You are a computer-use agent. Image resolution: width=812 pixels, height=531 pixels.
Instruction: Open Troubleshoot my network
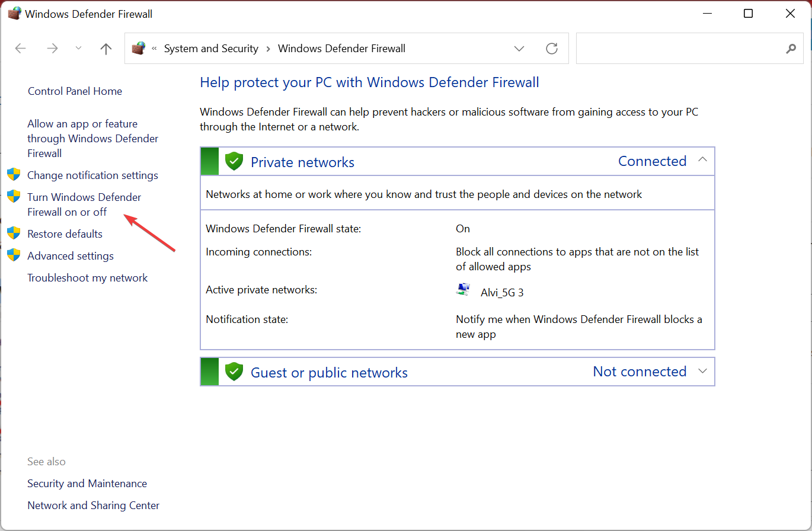click(x=88, y=278)
